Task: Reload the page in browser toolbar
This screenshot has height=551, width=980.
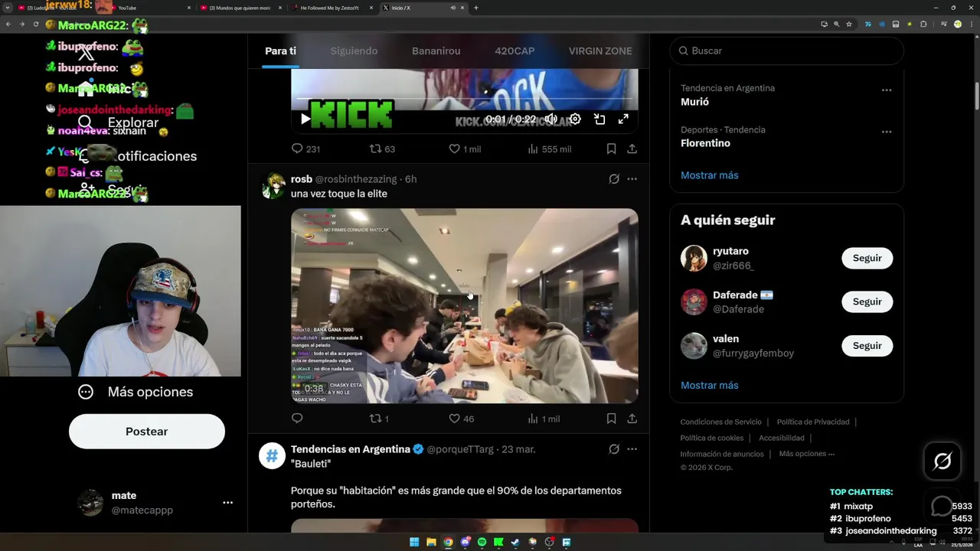Action: tap(35, 24)
